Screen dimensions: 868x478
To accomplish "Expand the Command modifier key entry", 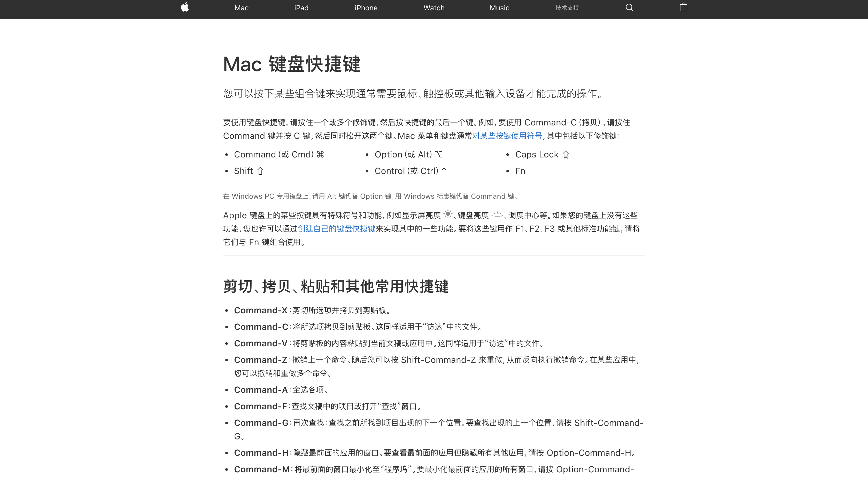I will [279, 154].
